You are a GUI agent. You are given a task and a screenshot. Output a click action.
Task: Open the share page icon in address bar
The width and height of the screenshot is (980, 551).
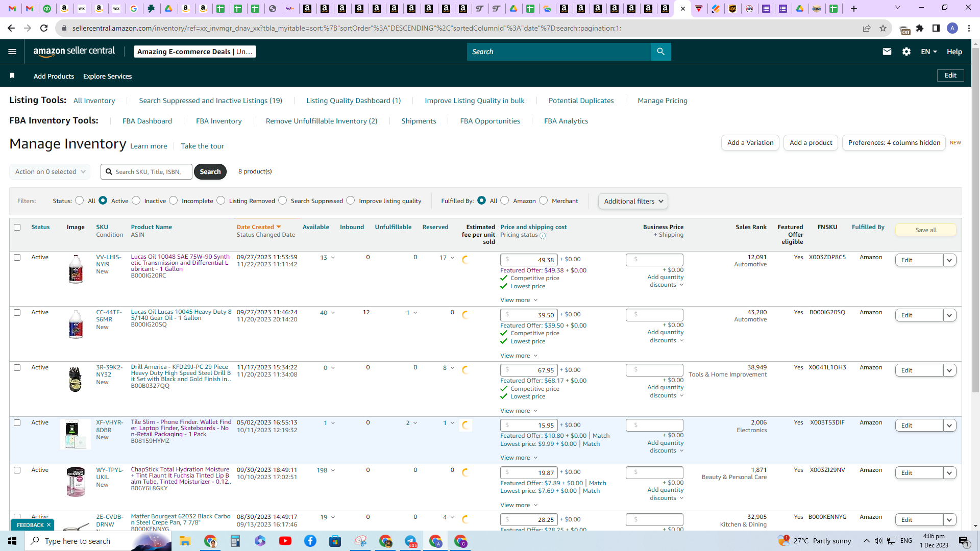(x=867, y=28)
